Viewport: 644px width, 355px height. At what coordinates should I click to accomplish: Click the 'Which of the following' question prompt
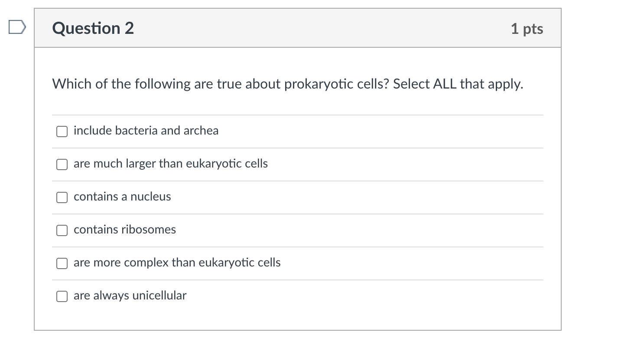pyautogui.click(x=121, y=84)
